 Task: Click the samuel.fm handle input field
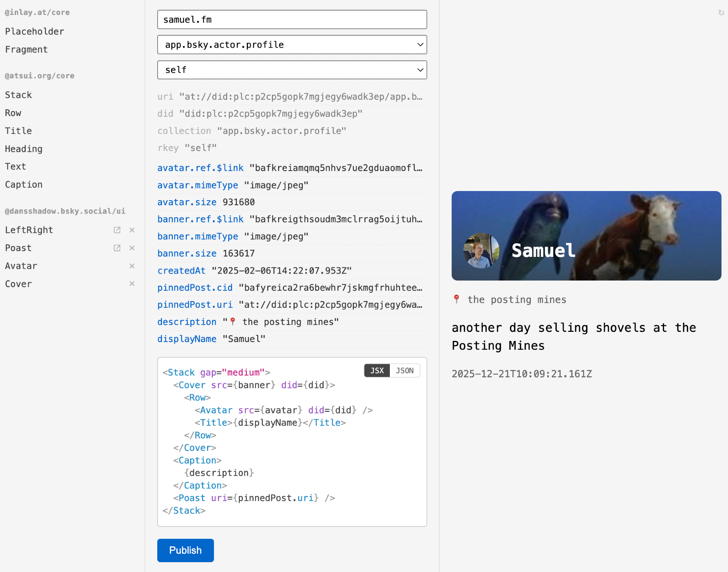292,20
